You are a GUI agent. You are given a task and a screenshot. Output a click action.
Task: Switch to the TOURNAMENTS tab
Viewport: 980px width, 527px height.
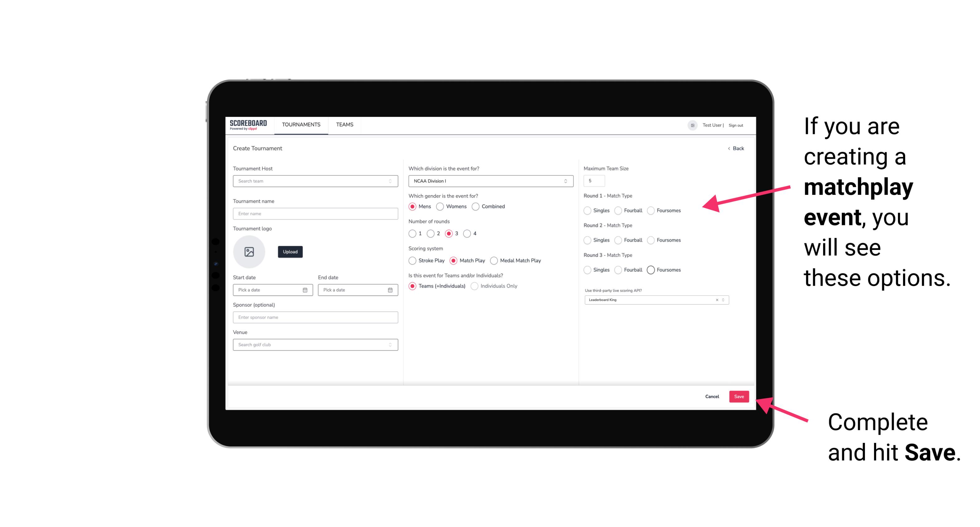(300, 125)
